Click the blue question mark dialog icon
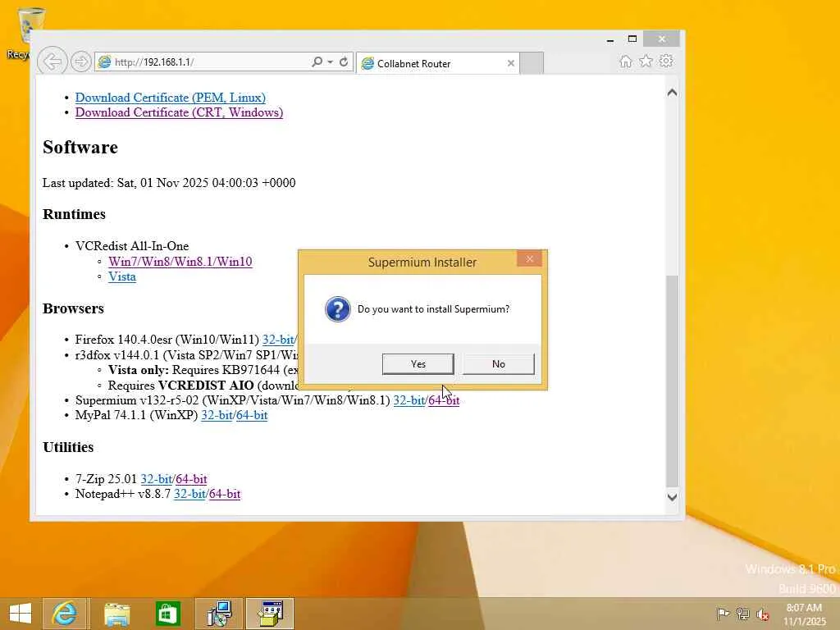Viewport: 840px width, 630px height. click(x=337, y=309)
